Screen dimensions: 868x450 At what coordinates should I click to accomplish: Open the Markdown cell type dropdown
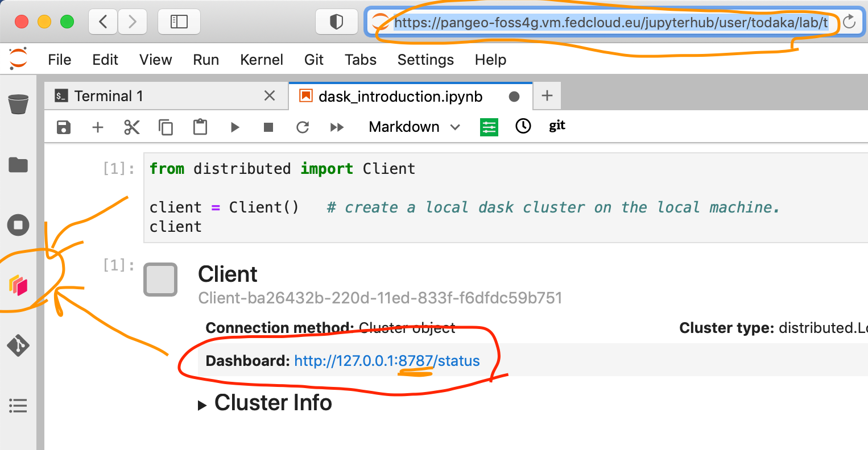[414, 127]
